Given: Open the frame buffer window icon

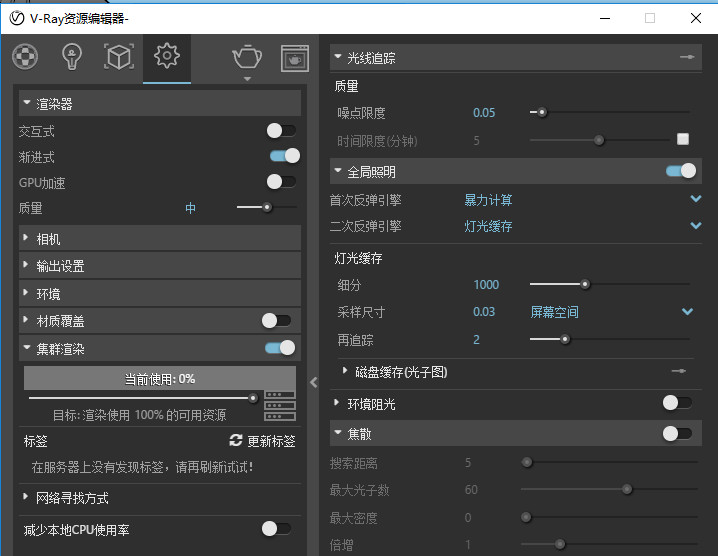Looking at the screenshot, I should coord(294,58).
